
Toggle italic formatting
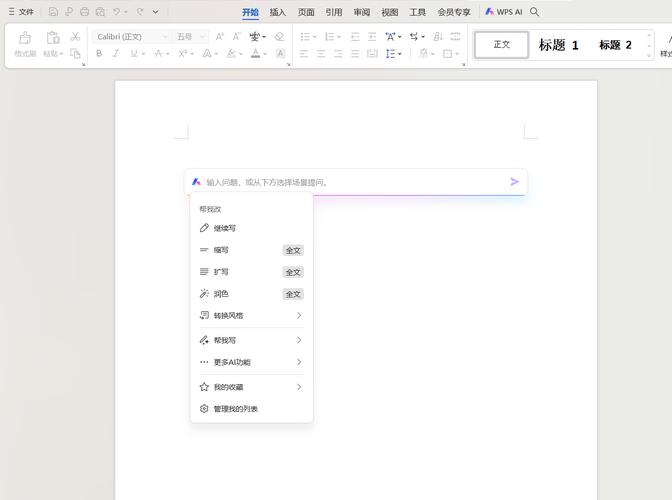click(x=116, y=54)
